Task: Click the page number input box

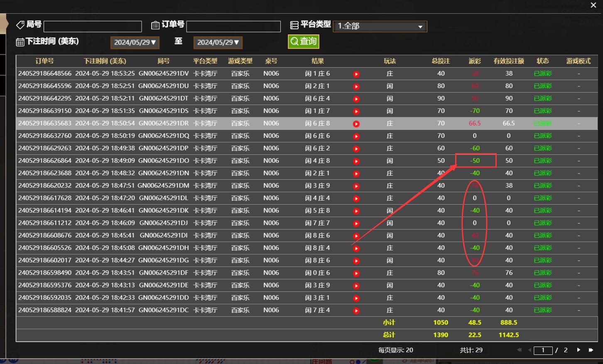Action: click(x=543, y=350)
